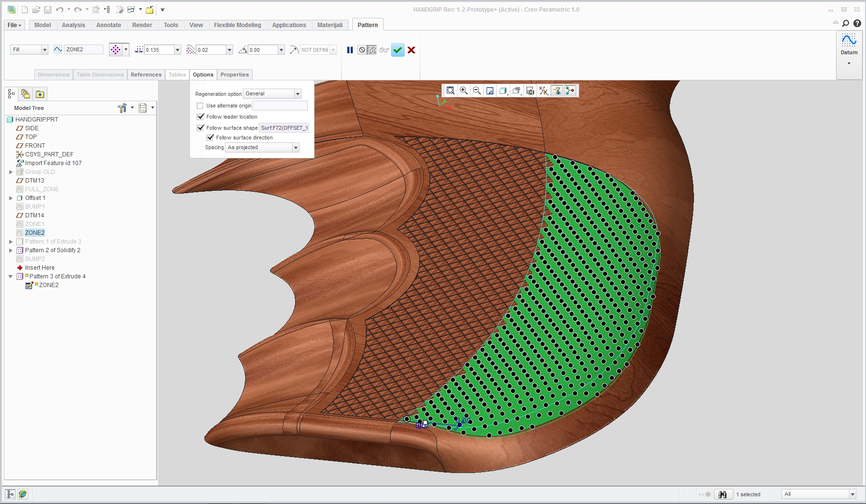
Task: Select the Insert Here marker in tree
Action: click(x=40, y=268)
